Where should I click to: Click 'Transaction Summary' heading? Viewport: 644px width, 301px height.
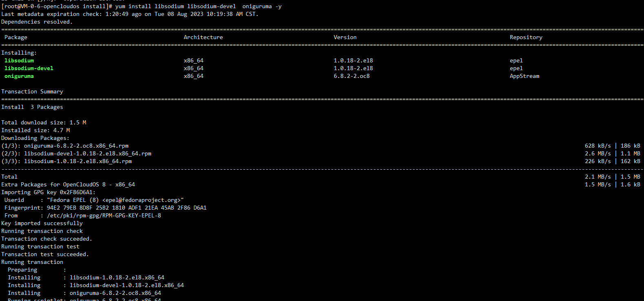(x=32, y=92)
